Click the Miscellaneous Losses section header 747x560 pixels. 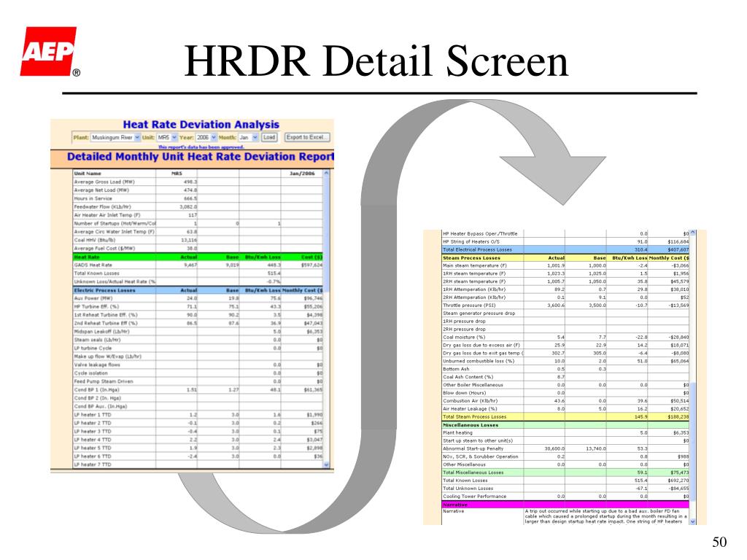point(565,425)
